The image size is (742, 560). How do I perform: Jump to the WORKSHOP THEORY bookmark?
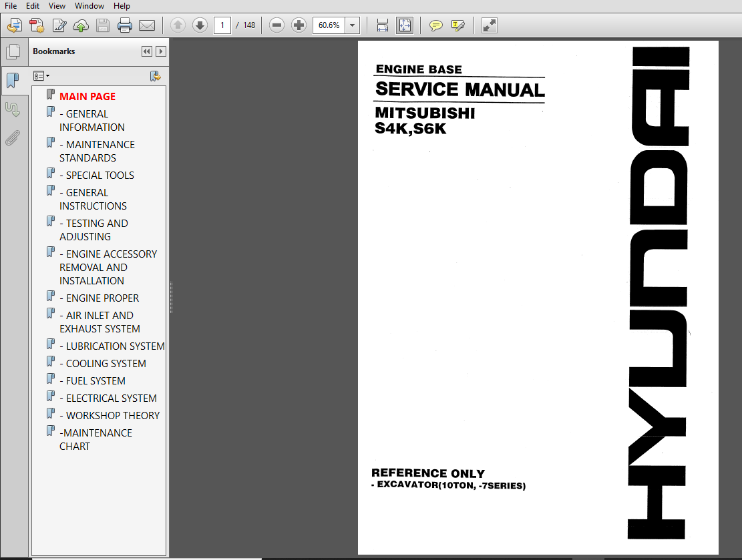[x=110, y=416]
